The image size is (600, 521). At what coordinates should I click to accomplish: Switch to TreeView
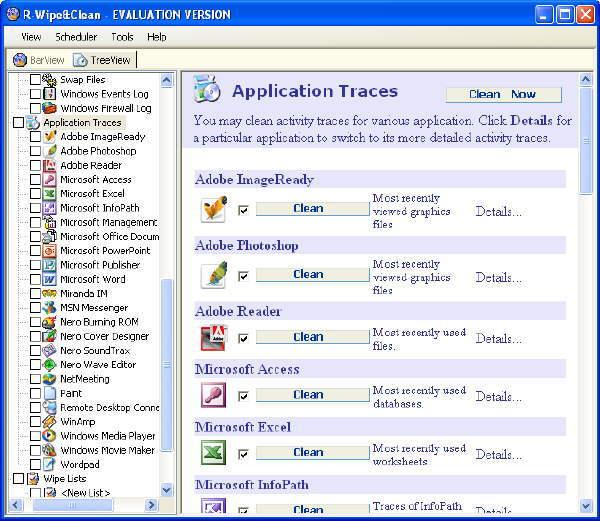pyautogui.click(x=102, y=60)
